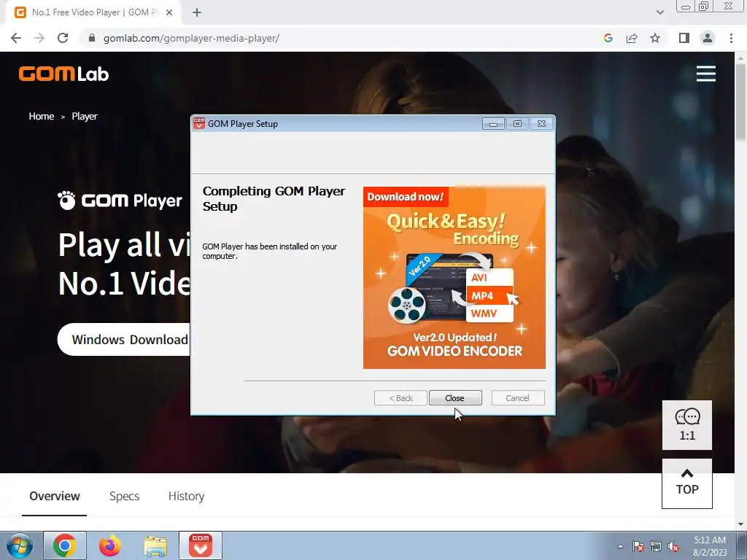Click the GOM setup taskbar icon

click(x=201, y=545)
